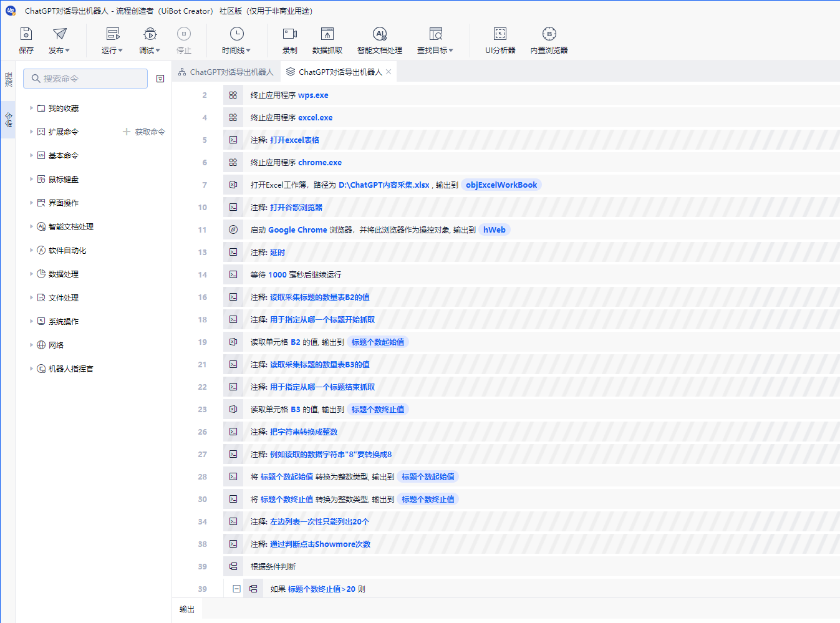Image resolution: width=840 pixels, height=623 pixels.
Task: Click the 标题个数起始值 tag on line 19
Action: [378, 342]
